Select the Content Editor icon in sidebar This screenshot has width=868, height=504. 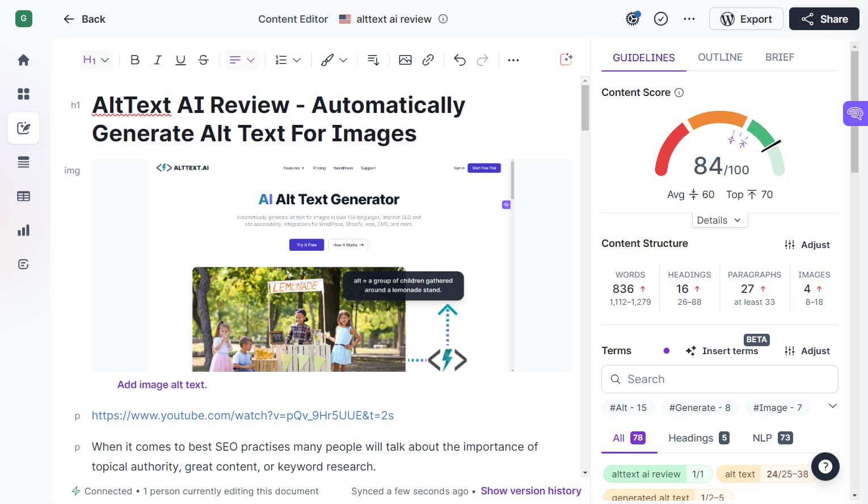23,128
